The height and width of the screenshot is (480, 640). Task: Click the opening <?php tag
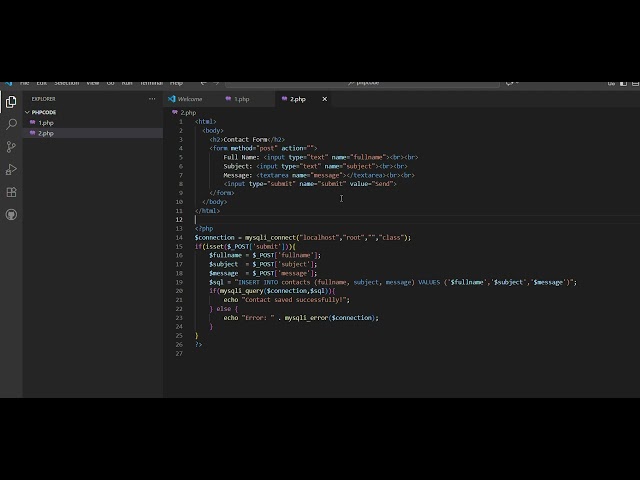coord(204,229)
